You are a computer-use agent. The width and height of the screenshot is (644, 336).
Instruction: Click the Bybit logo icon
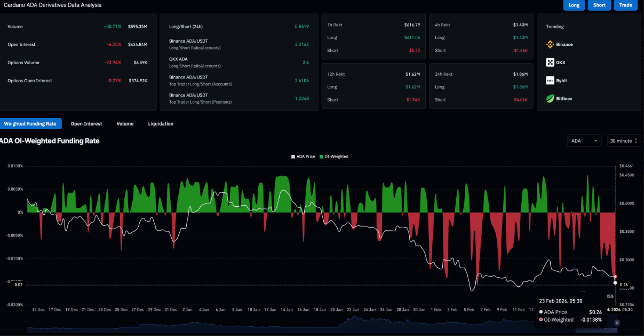pos(550,81)
